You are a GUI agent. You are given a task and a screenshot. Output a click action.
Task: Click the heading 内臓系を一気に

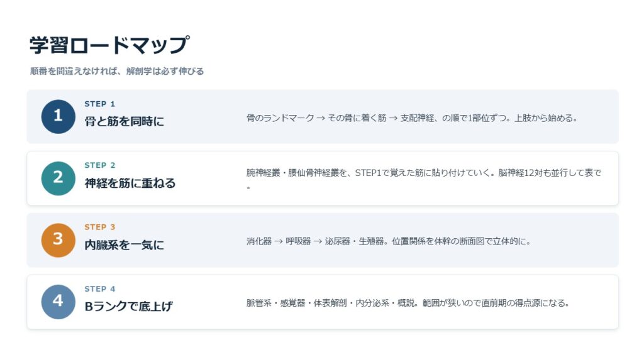click(x=124, y=245)
